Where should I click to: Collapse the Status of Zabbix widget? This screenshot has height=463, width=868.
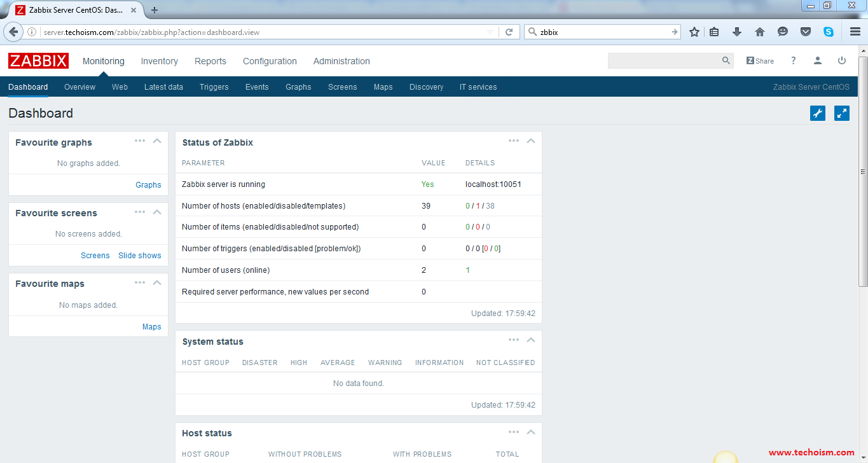531,141
